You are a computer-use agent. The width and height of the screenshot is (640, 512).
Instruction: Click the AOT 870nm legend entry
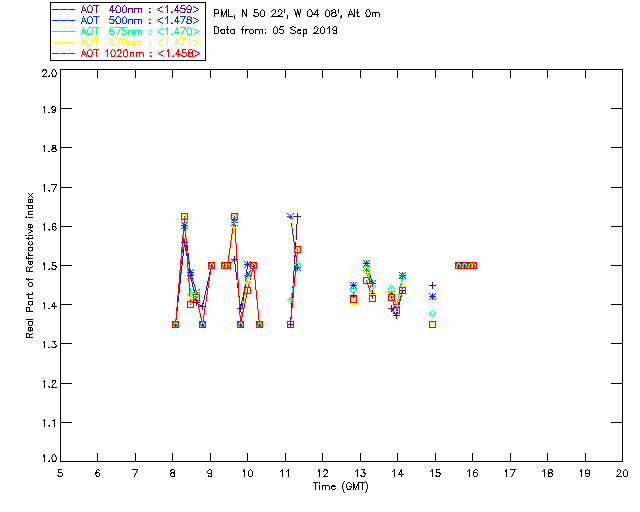coord(126,42)
